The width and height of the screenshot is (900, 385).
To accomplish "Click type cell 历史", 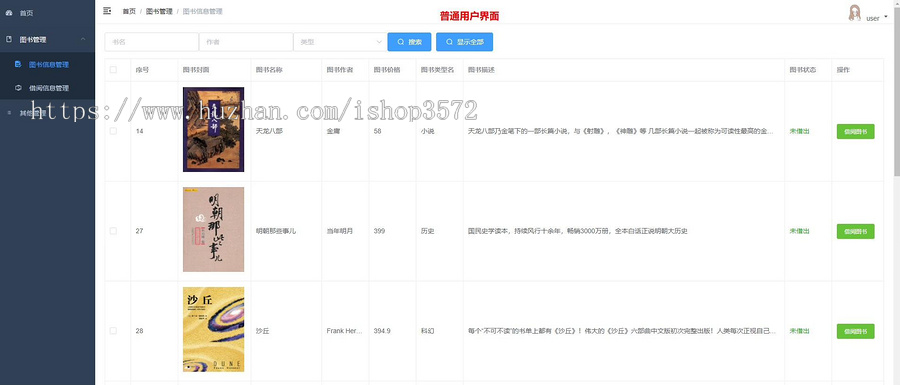I will [x=428, y=231].
